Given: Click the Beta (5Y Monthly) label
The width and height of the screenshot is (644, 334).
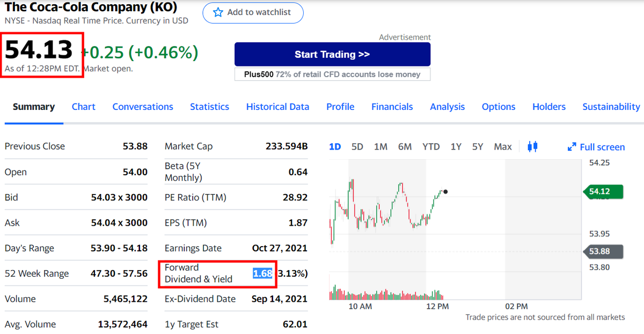Looking at the screenshot, I should coord(184,172).
